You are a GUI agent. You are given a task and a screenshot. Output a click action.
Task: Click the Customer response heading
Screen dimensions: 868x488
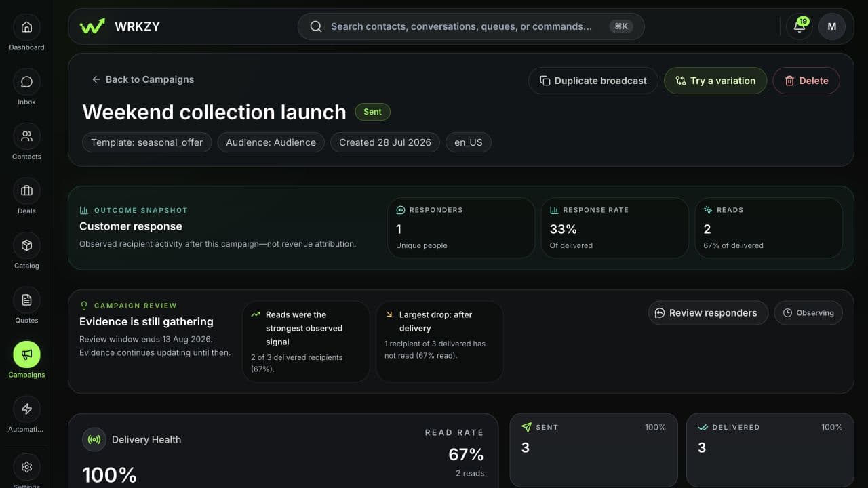pos(131,226)
